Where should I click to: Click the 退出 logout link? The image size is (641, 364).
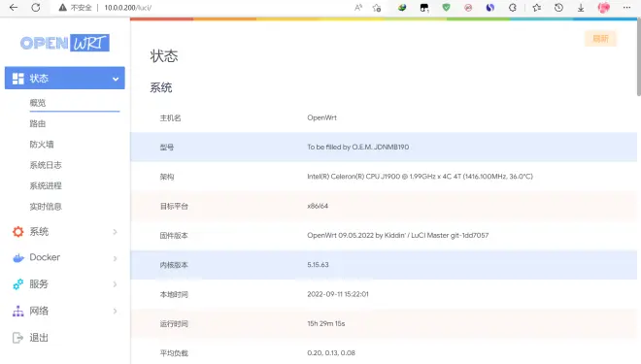(x=39, y=338)
